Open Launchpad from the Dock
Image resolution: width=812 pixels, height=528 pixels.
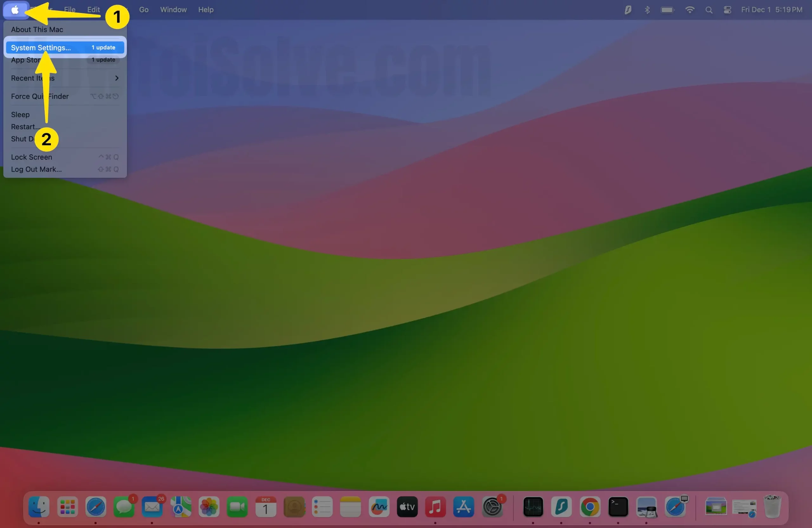[x=67, y=507]
